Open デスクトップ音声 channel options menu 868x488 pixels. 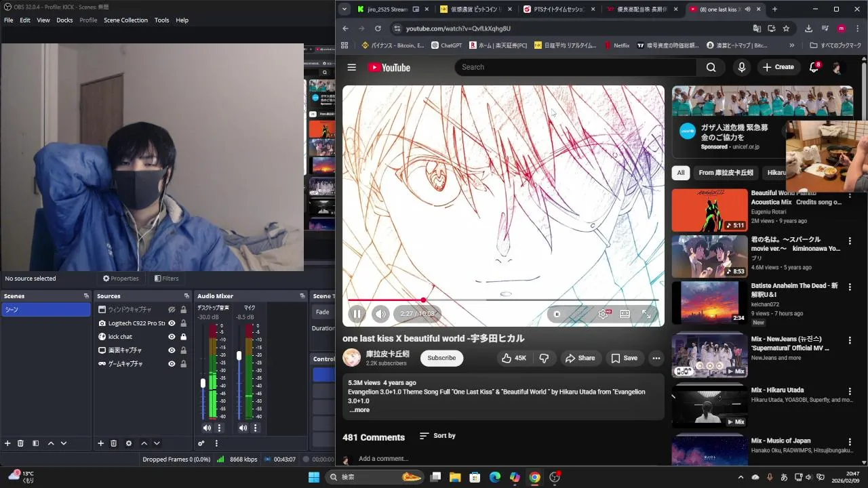(x=219, y=428)
